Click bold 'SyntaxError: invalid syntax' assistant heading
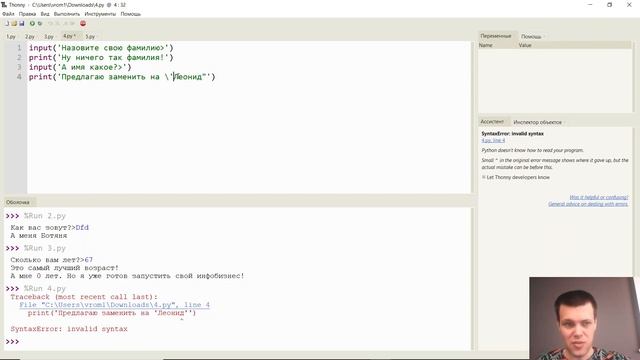This screenshot has width=640, height=360. coord(512,133)
